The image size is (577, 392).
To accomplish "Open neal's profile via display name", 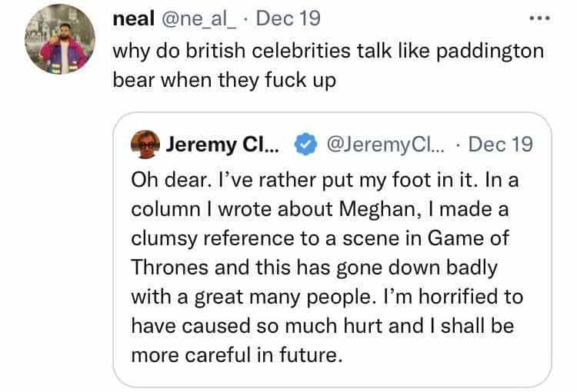I will coord(133,18).
